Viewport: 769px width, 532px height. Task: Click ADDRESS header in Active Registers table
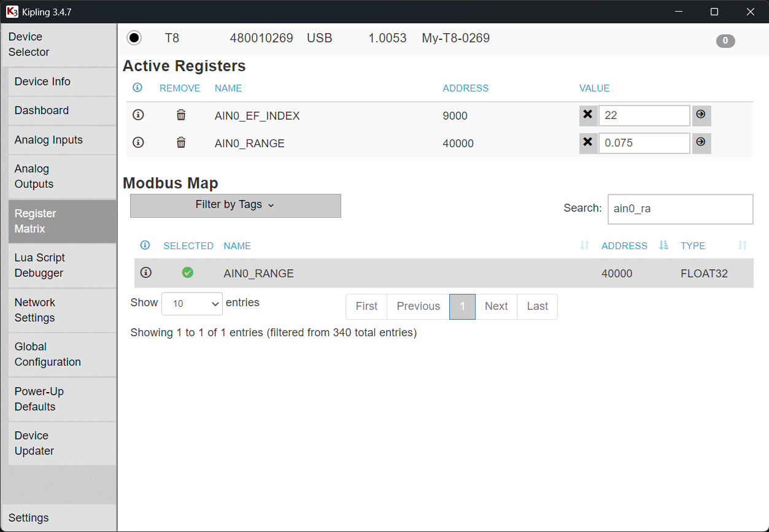[466, 88]
